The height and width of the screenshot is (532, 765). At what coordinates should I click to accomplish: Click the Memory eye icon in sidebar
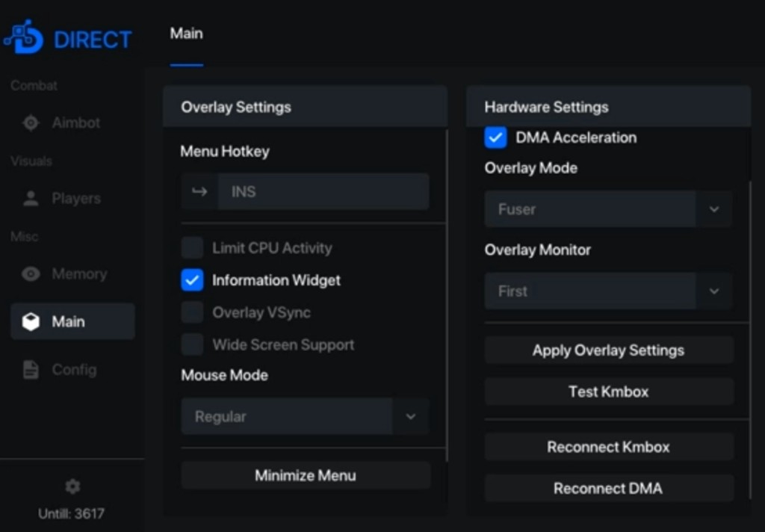[31, 274]
